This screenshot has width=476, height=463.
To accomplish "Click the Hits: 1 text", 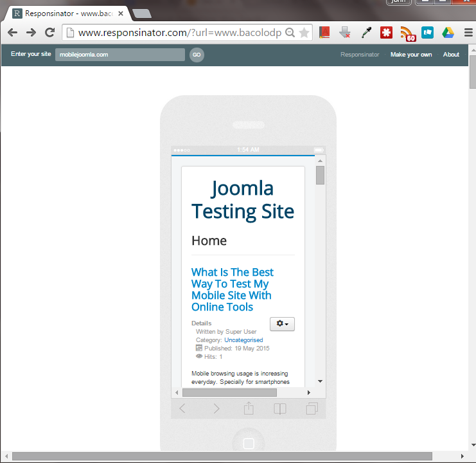I will coord(213,357).
